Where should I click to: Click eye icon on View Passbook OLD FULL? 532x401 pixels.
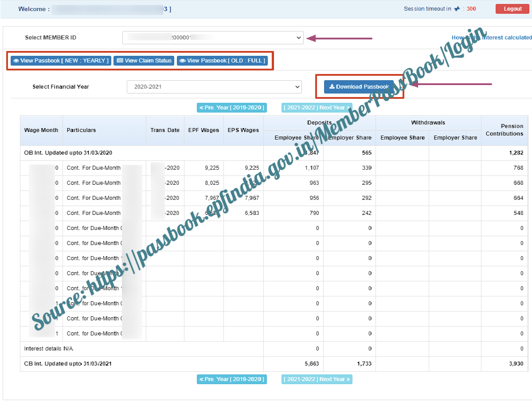click(182, 61)
